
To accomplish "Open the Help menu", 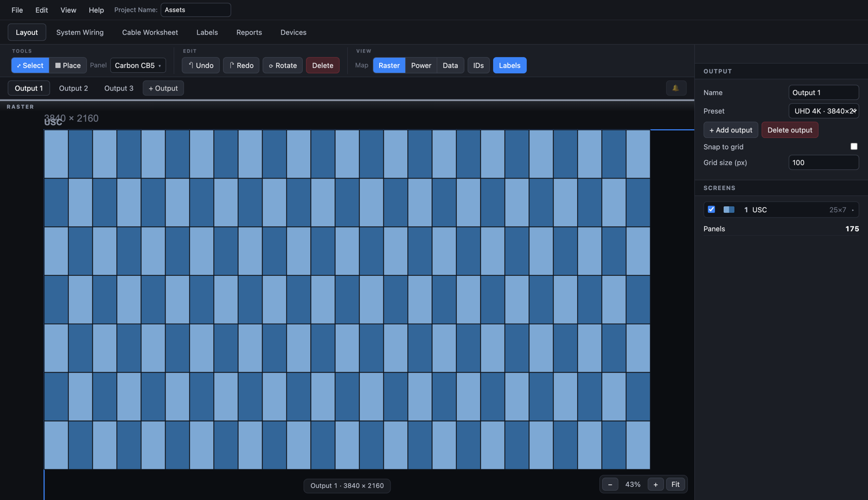I will tap(96, 10).
